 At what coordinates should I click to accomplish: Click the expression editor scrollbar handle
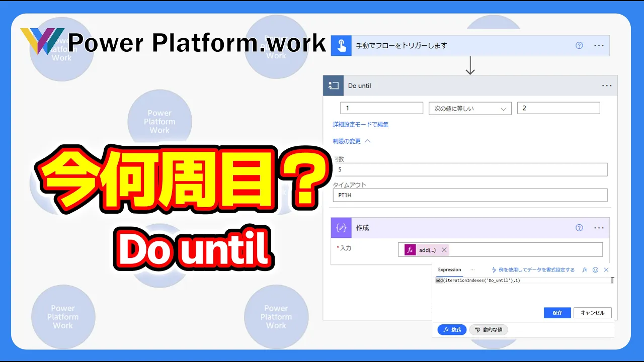click(x=612, y=281)
